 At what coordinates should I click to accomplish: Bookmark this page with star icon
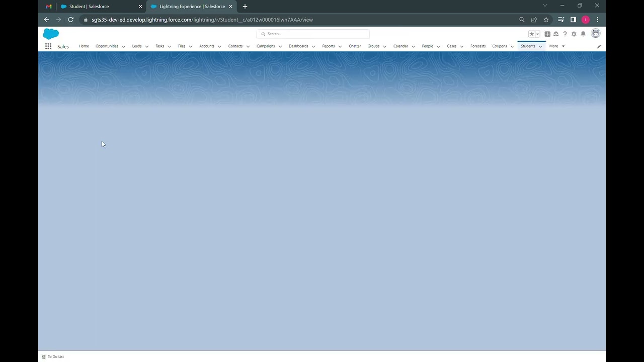click(546, 20)
